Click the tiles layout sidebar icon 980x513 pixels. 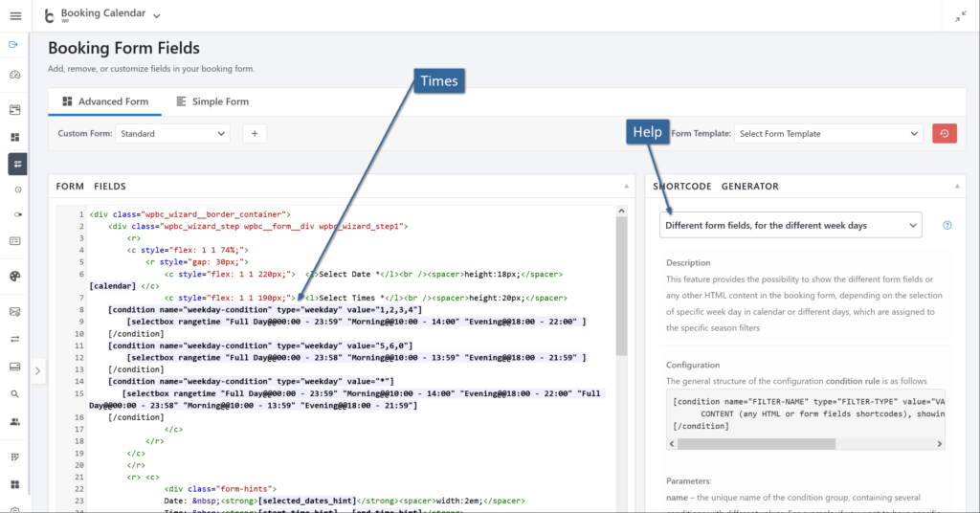pyautogui.click(x=15, y=137)
